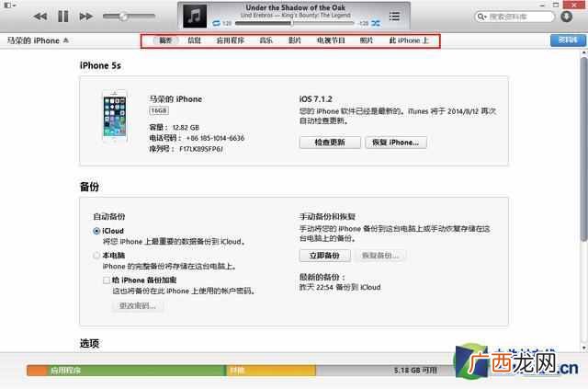Pause the current song
This screenshot has width=588, height=389.
63,17
